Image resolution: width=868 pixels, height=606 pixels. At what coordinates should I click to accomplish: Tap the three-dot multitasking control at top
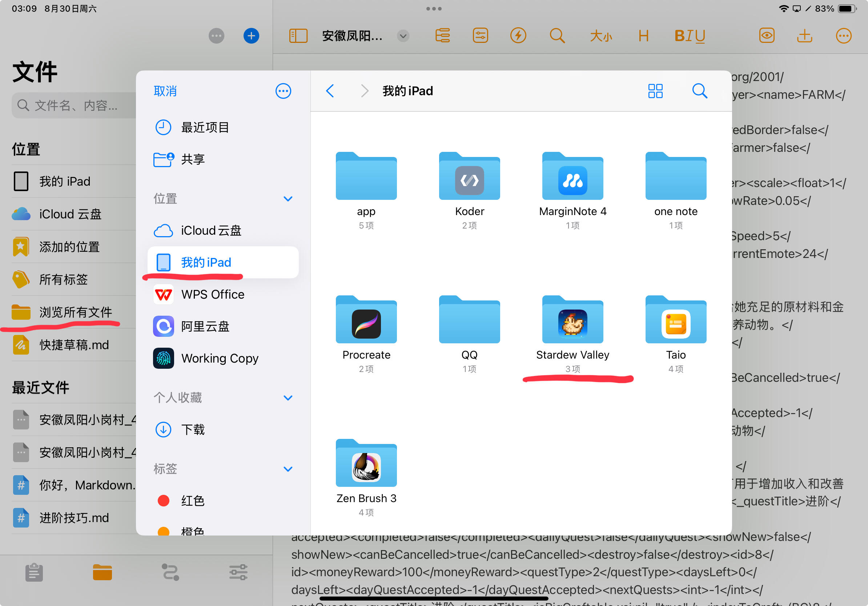tap(434, 8)
